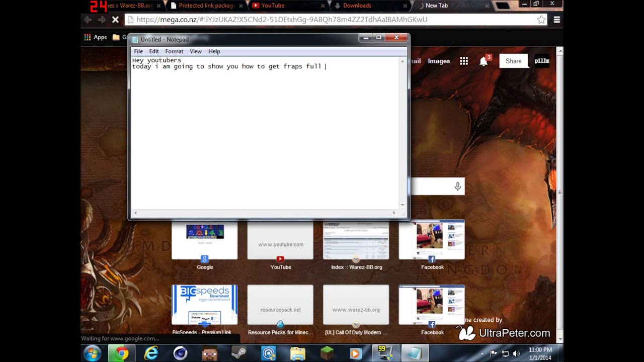Launch Internet Explorer from the taskbar
This screenshot has height=362, width=644.
151,353
